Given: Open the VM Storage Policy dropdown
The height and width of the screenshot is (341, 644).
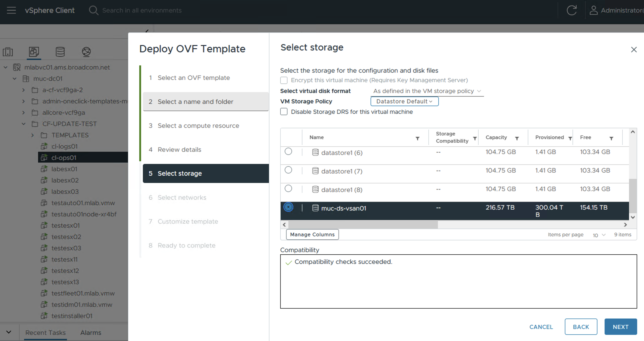Looking at the screenshot, I should (x=404, y=101).
